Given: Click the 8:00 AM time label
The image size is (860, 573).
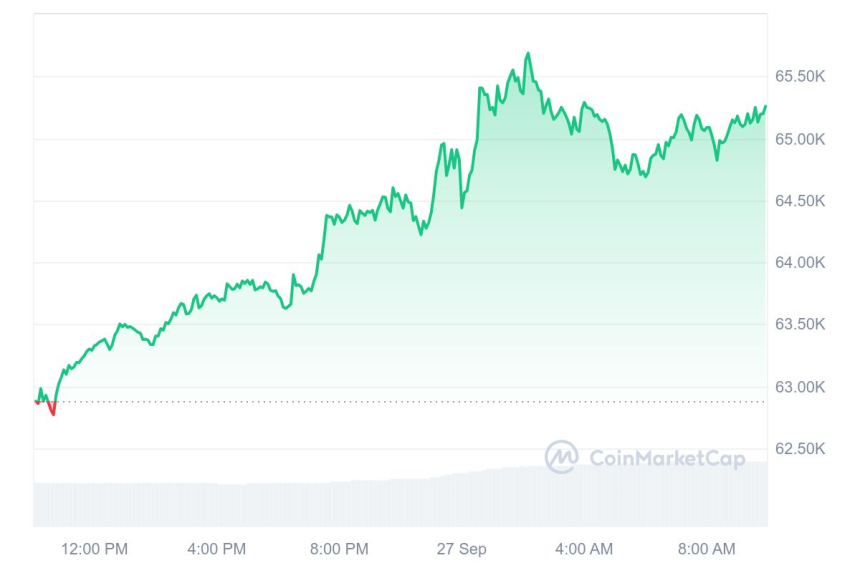Looking at the screenshot, I should click(x=706, y=549).
